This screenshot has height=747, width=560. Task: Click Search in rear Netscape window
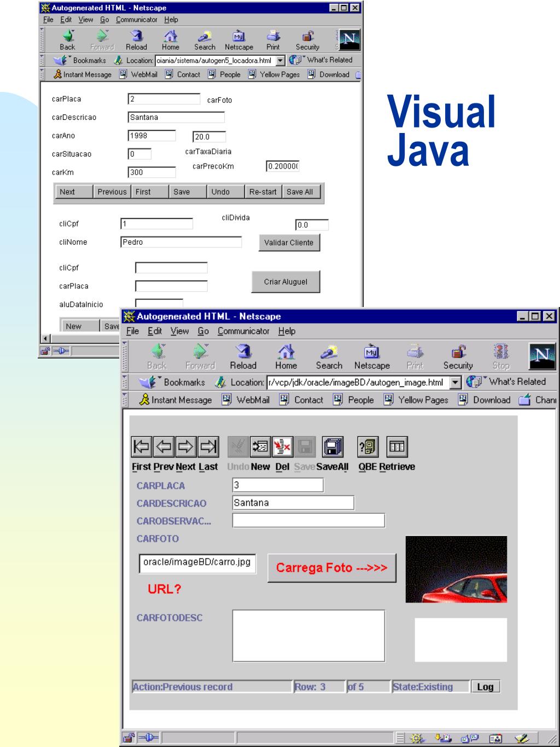pyautogui.click(x=205, y=40)
